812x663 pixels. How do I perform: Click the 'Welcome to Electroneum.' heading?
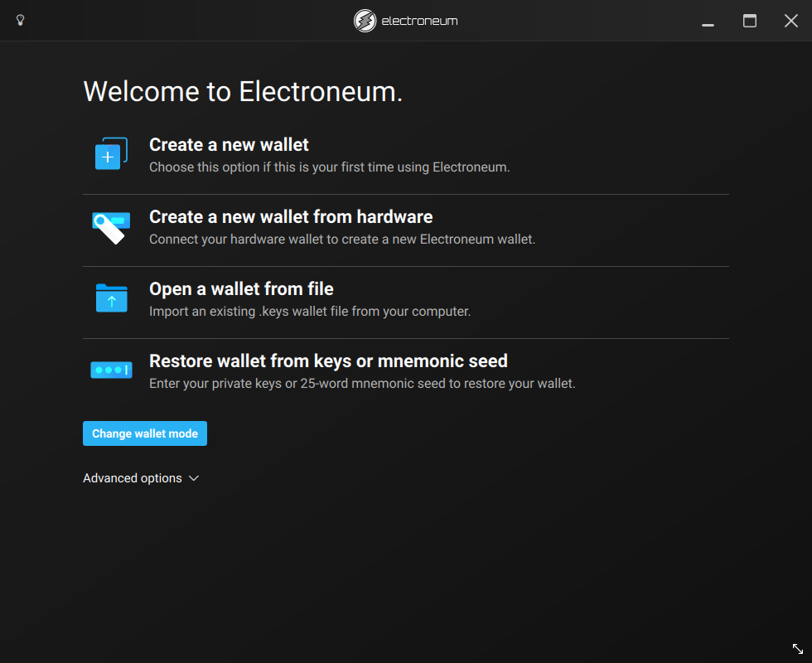pos(243,92)
